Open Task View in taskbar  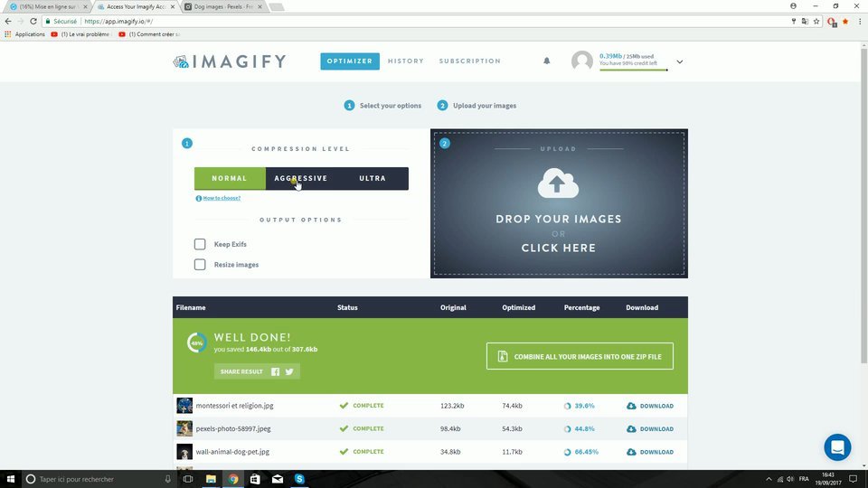click(188, 479)
